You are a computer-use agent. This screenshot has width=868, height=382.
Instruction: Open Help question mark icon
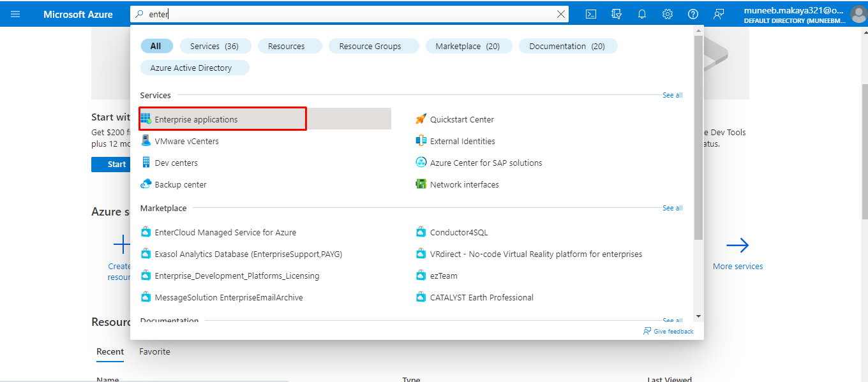[693, 14]
